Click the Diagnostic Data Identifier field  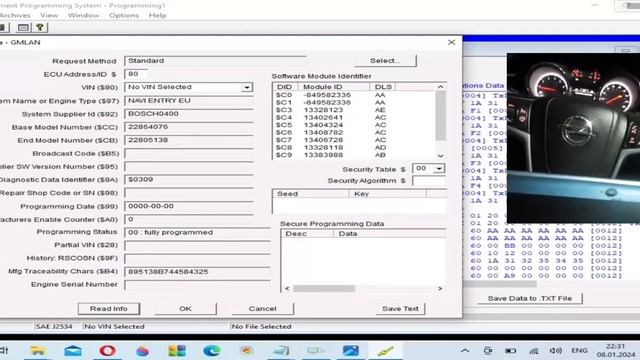pos(189,180)
